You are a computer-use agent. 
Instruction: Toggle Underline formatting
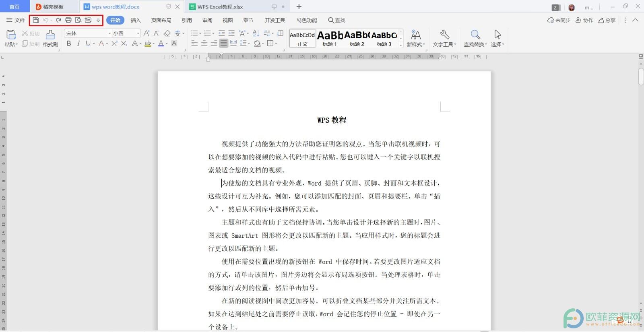88,43
